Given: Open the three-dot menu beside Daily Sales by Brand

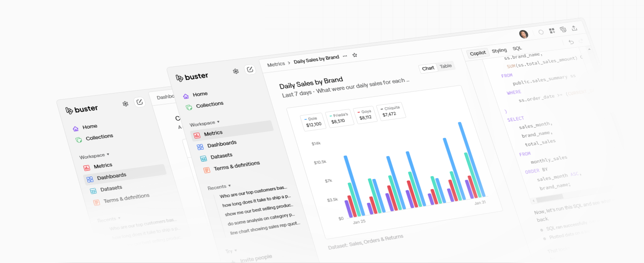Looking at the screenshot, I should (345, 56).
